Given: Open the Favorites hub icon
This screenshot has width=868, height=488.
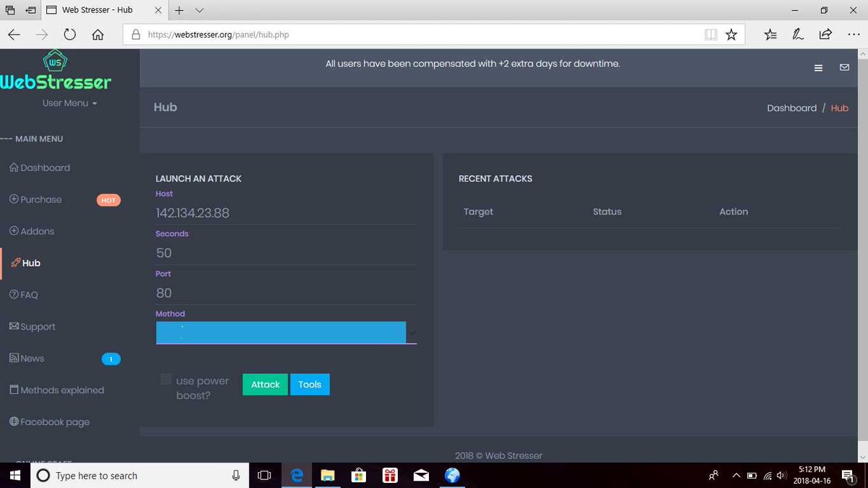Looking at the screenshot, I should (x=770, y=34).
